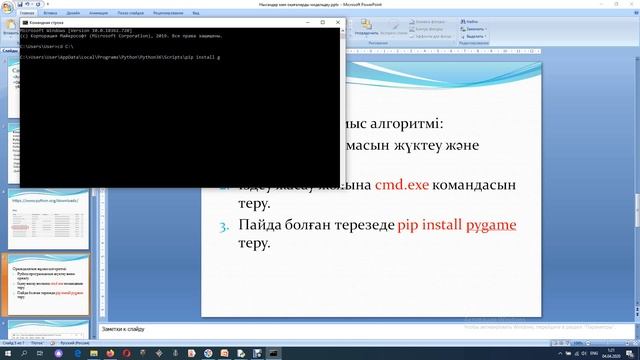Open Windows notification center icon
The image size is (640, 360).
[x=630, y=353]
